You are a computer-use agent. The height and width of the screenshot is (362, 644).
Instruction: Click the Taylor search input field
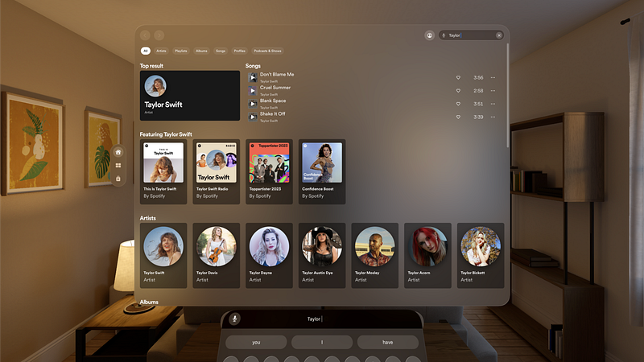pyautogui.click(x=471, y=35)
